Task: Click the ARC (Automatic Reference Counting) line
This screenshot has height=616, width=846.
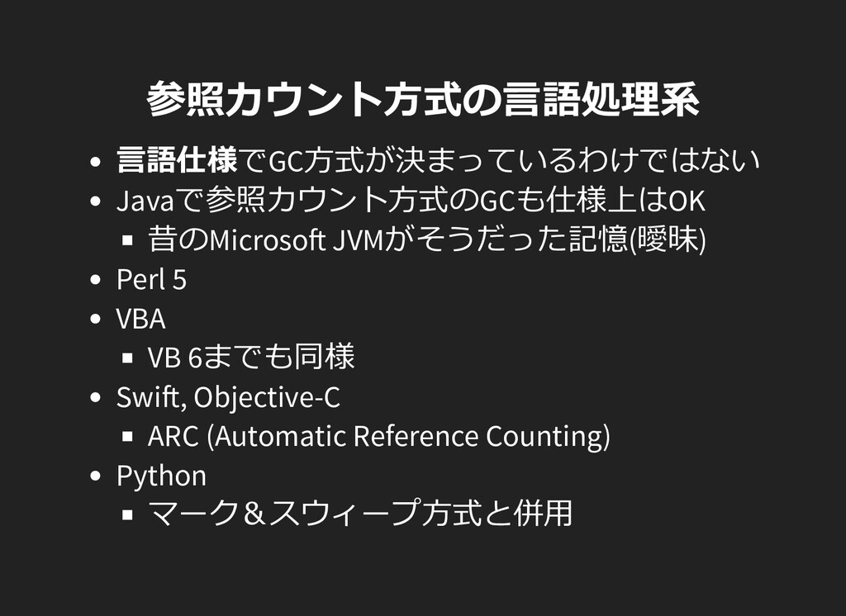Action: point(378,436)
